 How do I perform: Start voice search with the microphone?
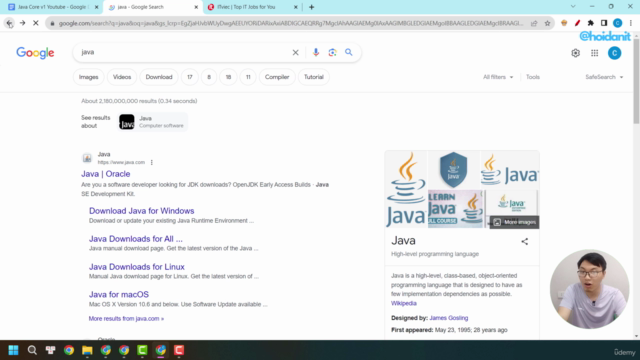(316, 52)
